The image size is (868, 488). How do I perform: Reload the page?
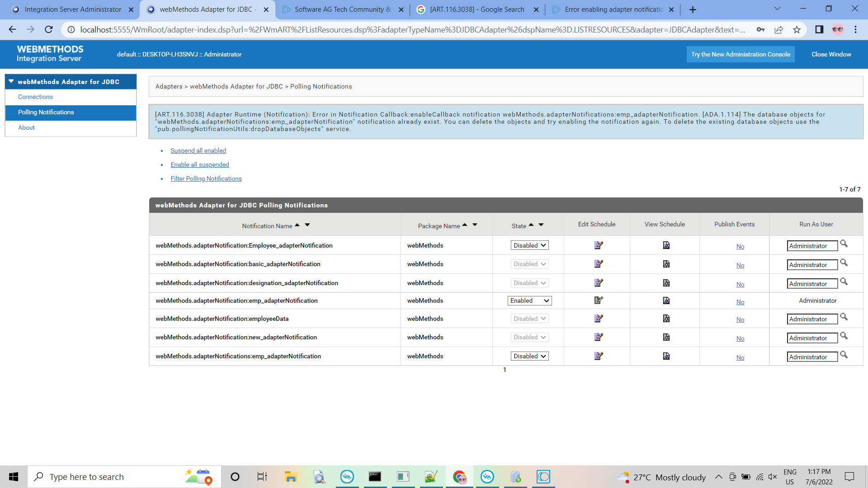[49, 30]
